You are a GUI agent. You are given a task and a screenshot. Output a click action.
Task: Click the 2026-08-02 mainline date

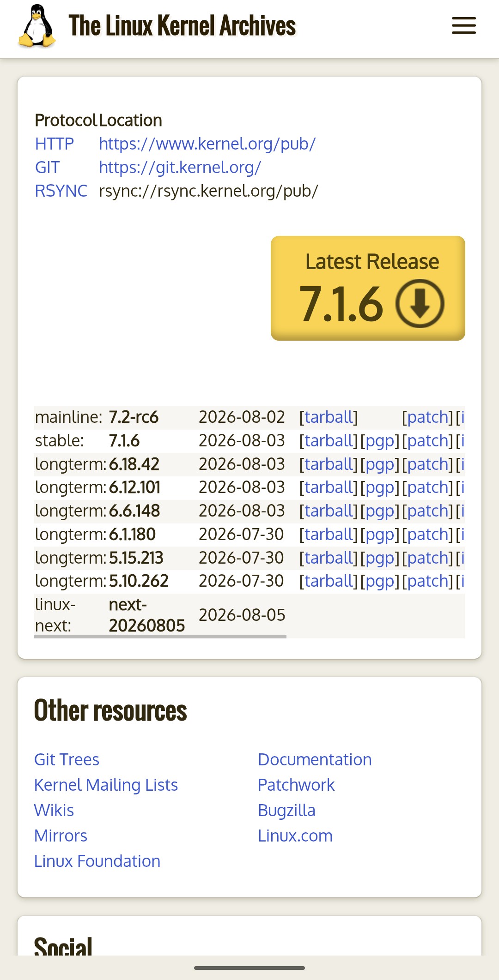point(242,417)
